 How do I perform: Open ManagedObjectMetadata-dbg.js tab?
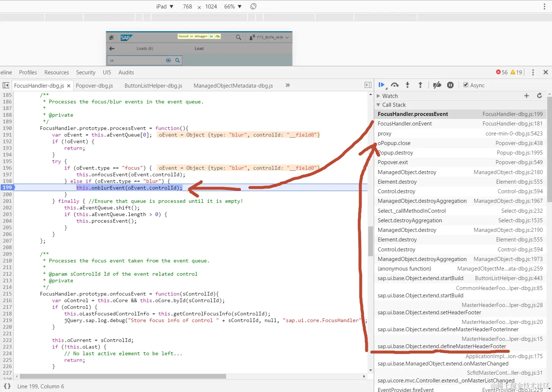point(233,86)
